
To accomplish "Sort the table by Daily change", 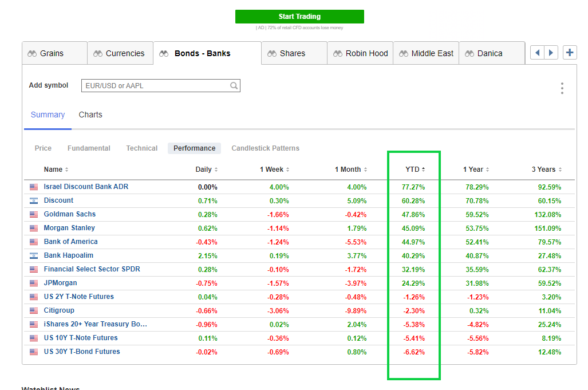I will (x=206, y=170).
